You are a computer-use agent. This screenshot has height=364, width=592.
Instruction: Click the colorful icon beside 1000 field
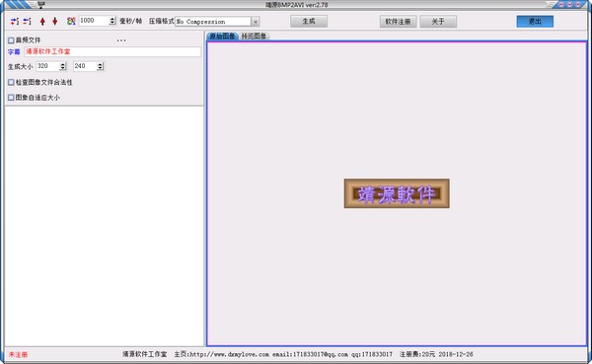[71, 21]
